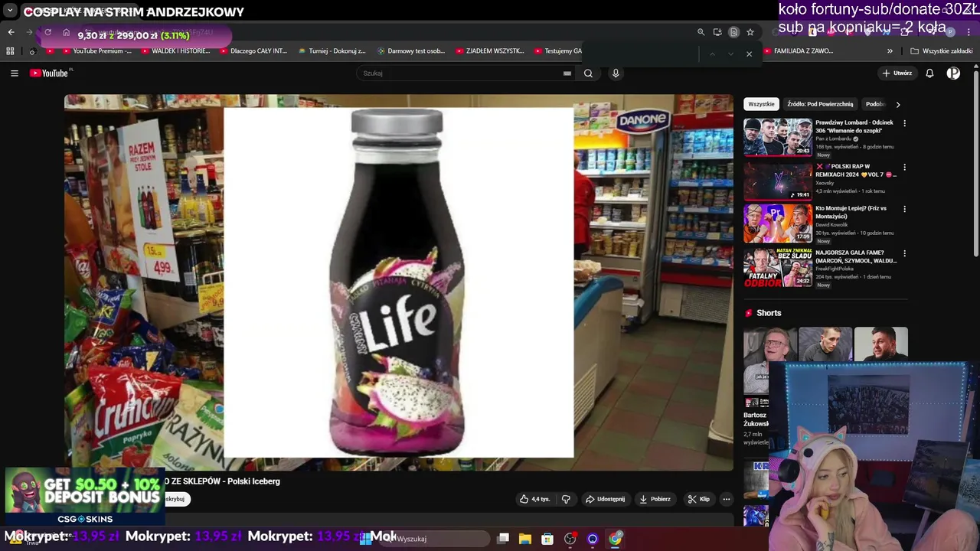Select the Wszystkie filter chip

(x=761, y=104)
